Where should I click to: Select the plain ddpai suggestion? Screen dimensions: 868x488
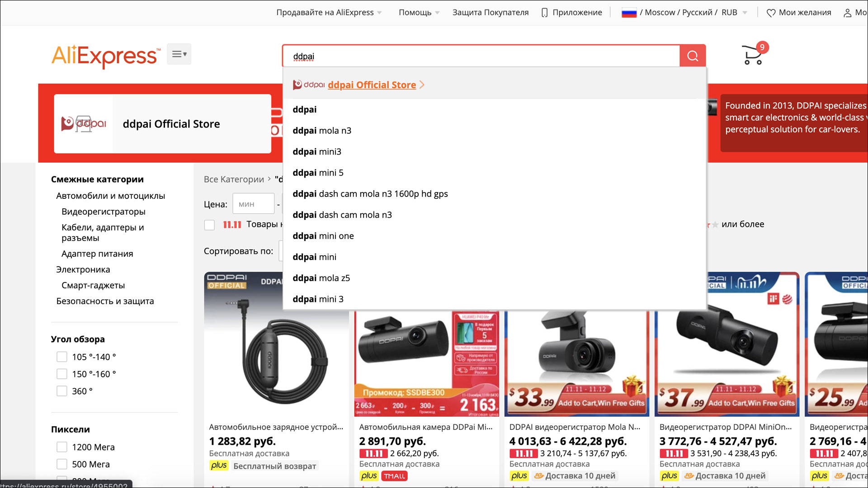coord(495,109)
